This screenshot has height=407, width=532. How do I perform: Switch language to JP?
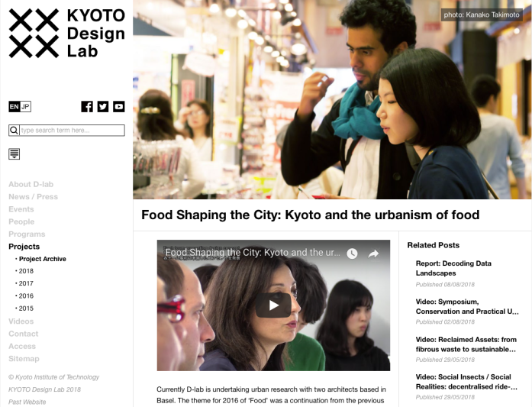pyautogui.click(x=25, y=107)
